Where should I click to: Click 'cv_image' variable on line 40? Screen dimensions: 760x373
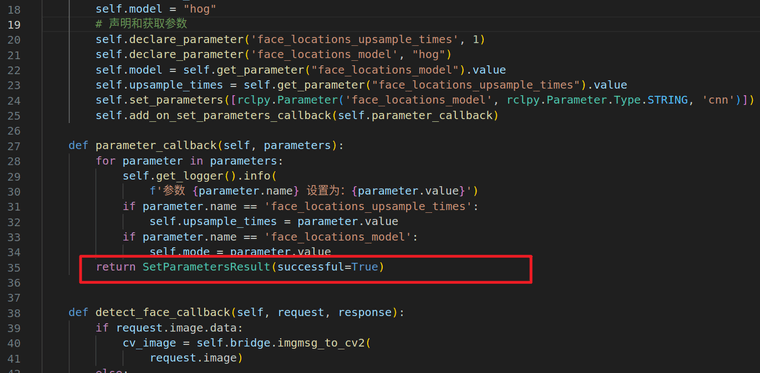point(149,343)
